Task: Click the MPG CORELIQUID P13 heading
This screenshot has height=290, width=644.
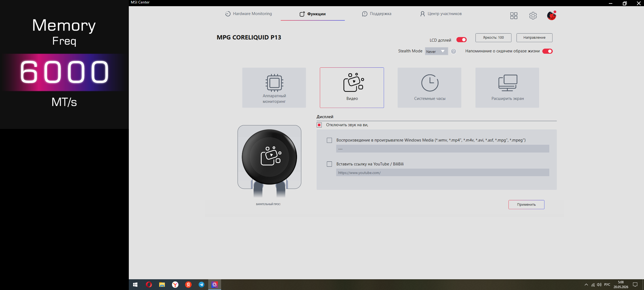Action: point(249,37)
